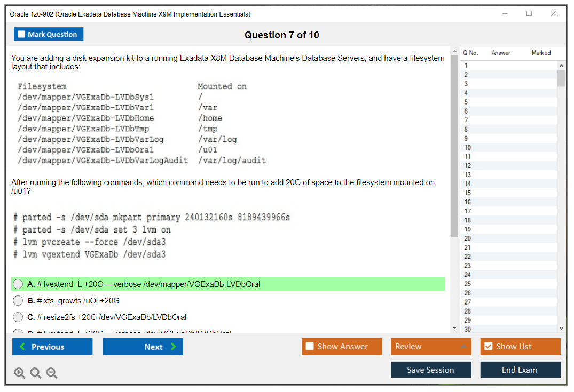Enable the Show Answer checkbox
This screenshot has height=392, width=574.
tap(308, 346)
